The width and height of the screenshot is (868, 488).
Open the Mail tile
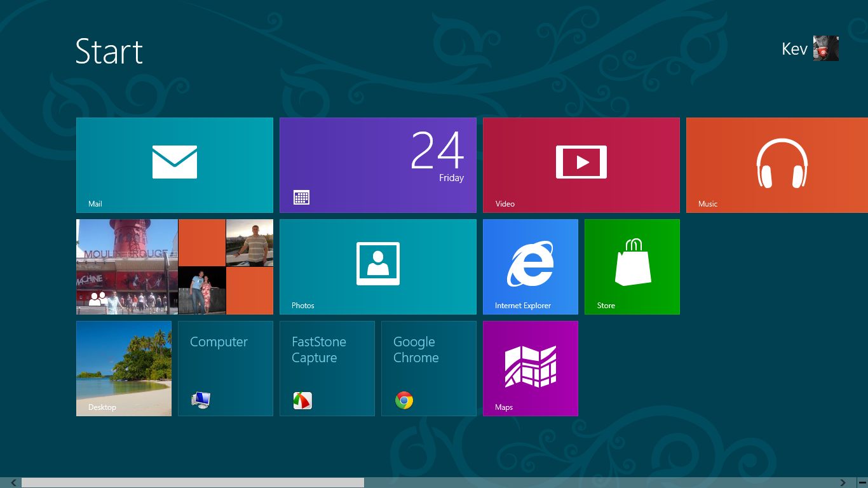[174, 165]
